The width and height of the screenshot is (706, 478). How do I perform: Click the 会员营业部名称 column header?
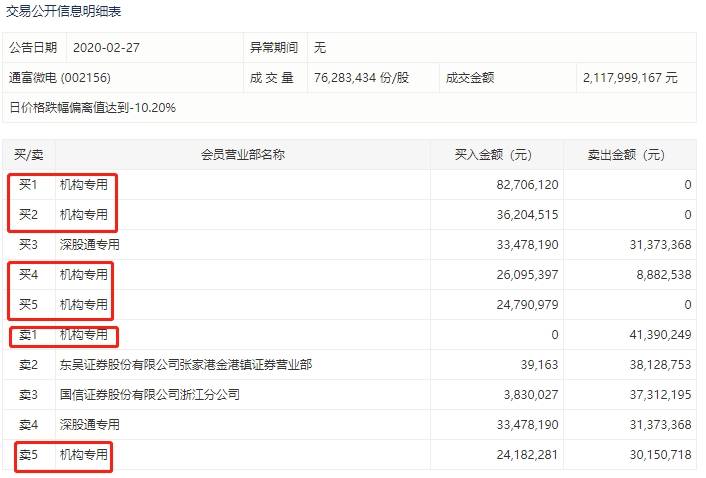(243, 155)
